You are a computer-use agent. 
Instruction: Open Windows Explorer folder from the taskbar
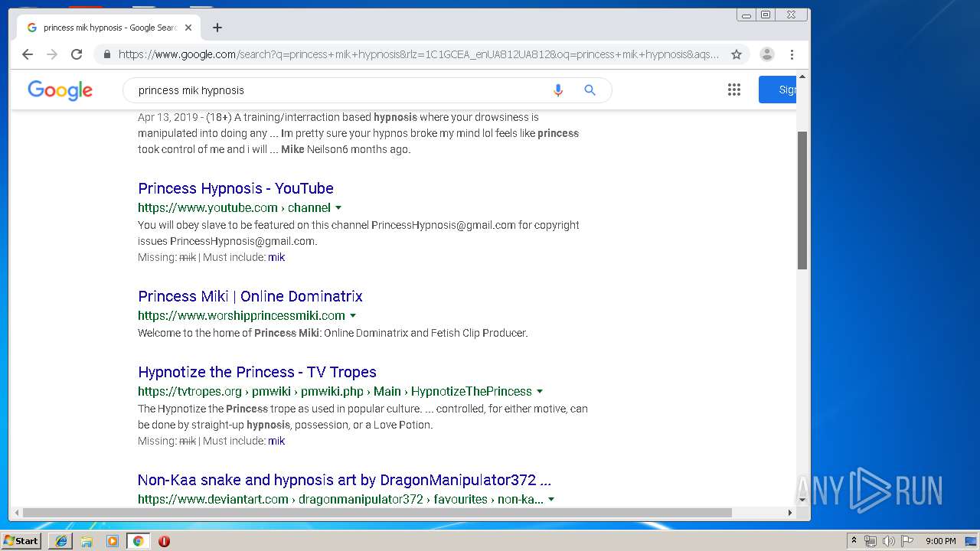[87, 541]
